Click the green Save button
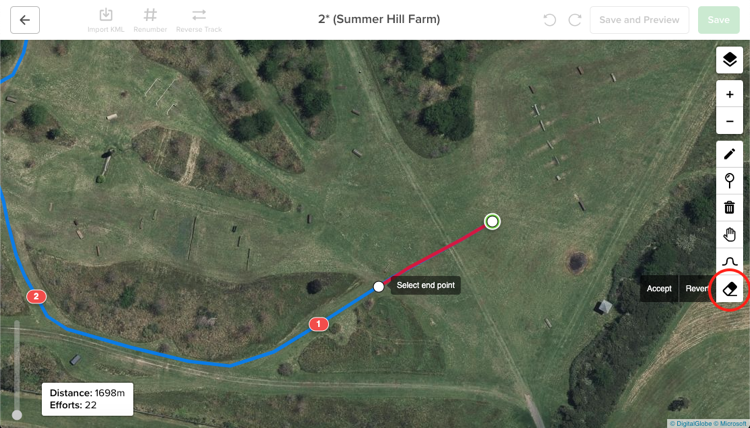Screen dimensions: 750x428 click(718, 20)
